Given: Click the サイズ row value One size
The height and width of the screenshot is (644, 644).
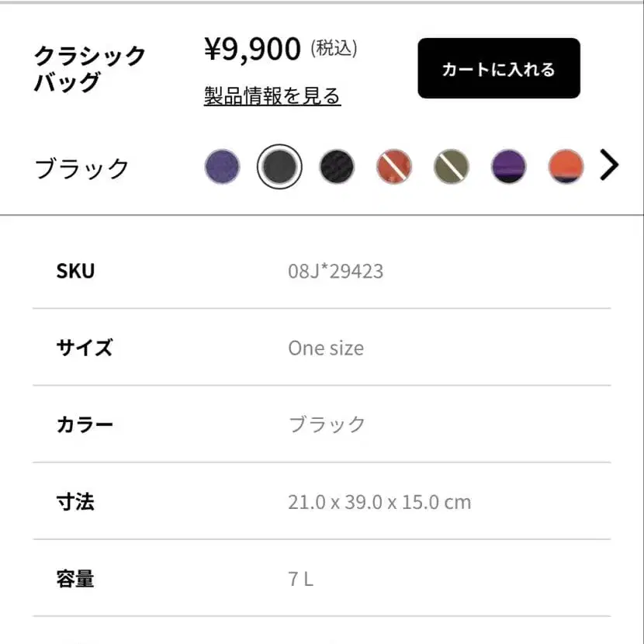Looking at the screenshot, I should [326, 348].
